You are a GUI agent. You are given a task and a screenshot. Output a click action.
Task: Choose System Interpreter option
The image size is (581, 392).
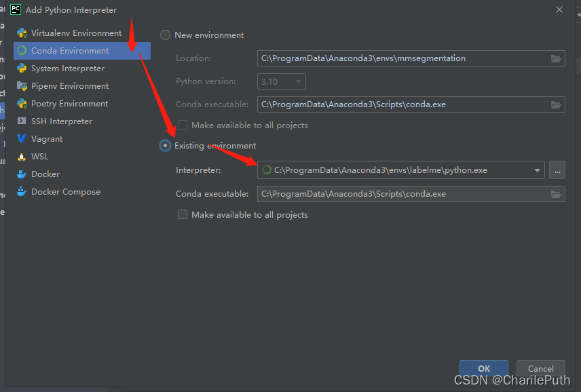82,68
